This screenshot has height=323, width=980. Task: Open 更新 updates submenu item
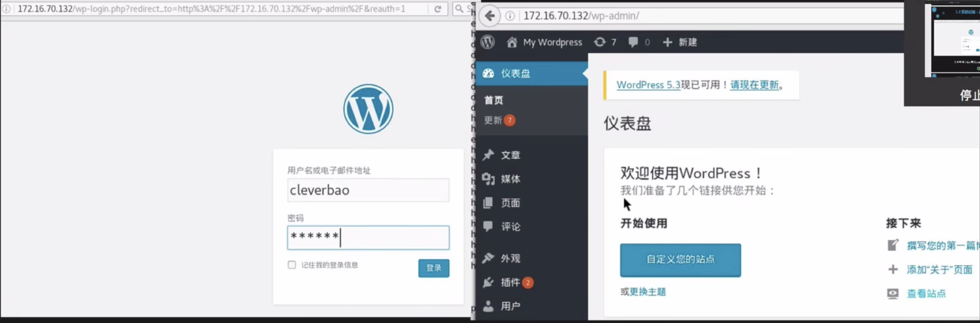click(x=493, y=120)
